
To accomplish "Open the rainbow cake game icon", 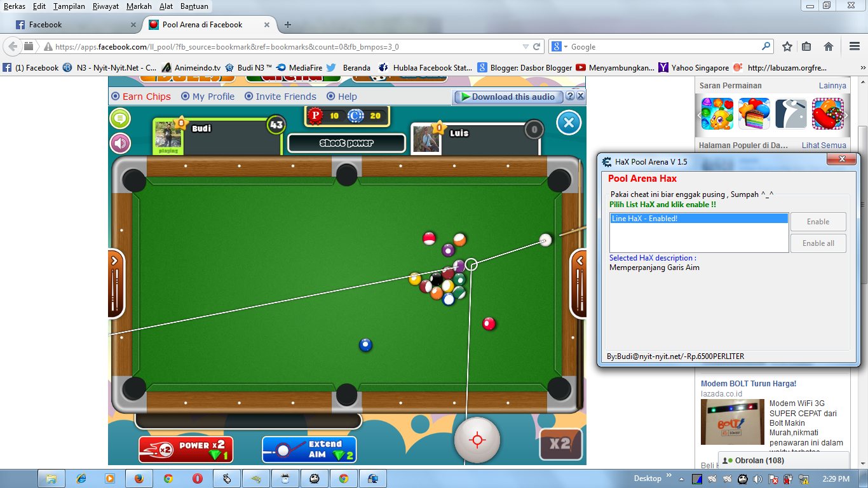I will coord(754,114).
